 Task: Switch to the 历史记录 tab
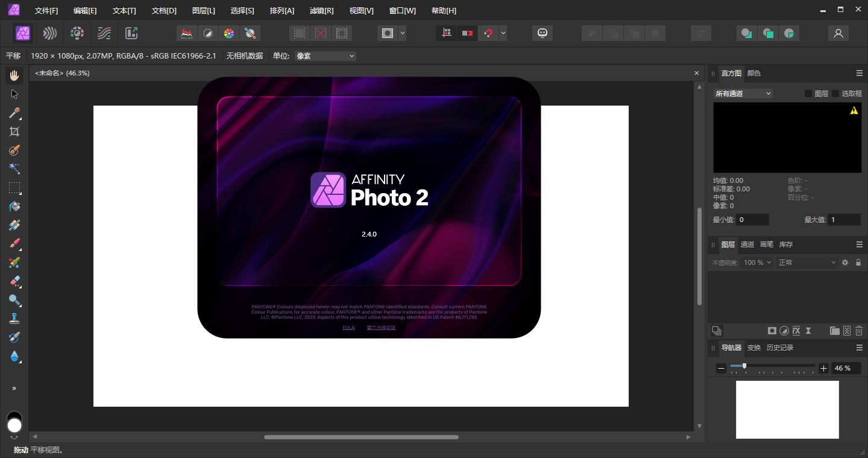[780, 348]
